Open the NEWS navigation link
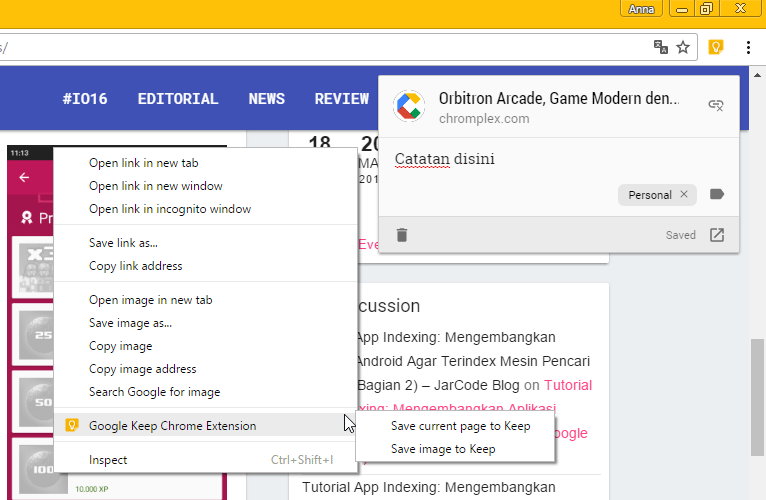Screen dimensions: 766x500 pos(267,99)
